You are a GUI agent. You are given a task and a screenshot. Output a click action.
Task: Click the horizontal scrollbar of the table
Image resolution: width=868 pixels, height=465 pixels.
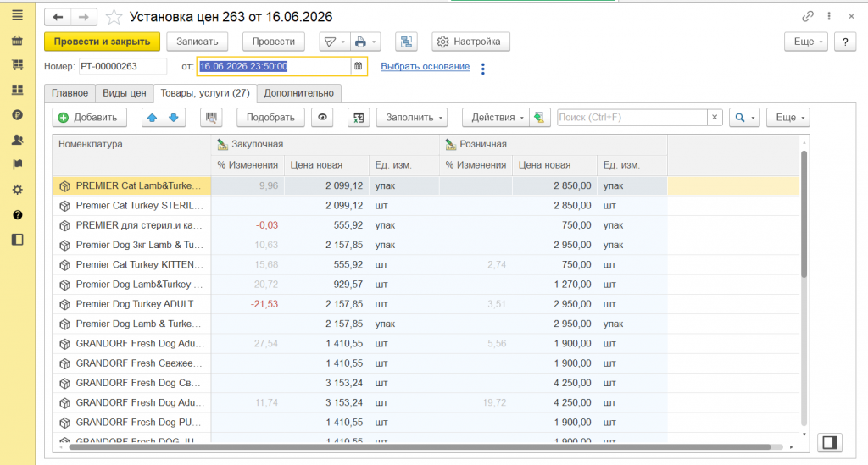[x=420, y=446]
